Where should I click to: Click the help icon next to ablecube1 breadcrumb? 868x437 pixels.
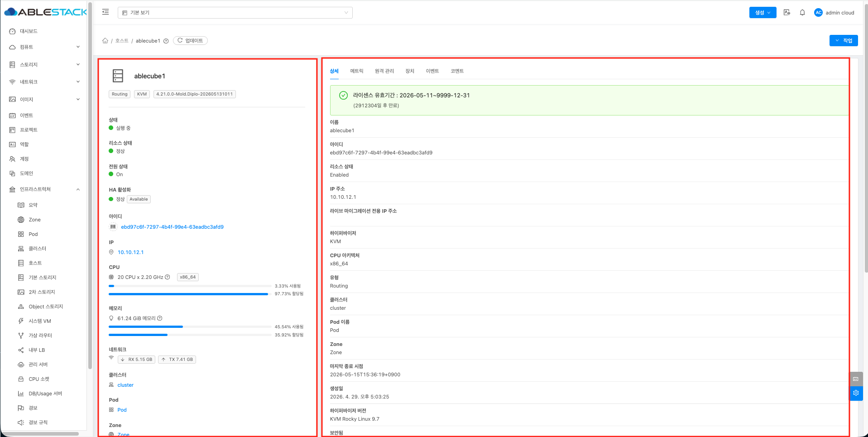[166, 41]
